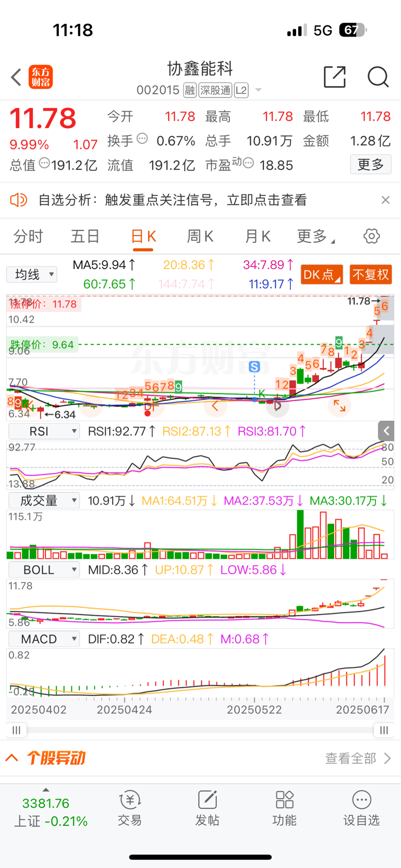Click the 更多 quote details button
Screen dimensions: 401x868
point(370,165)
